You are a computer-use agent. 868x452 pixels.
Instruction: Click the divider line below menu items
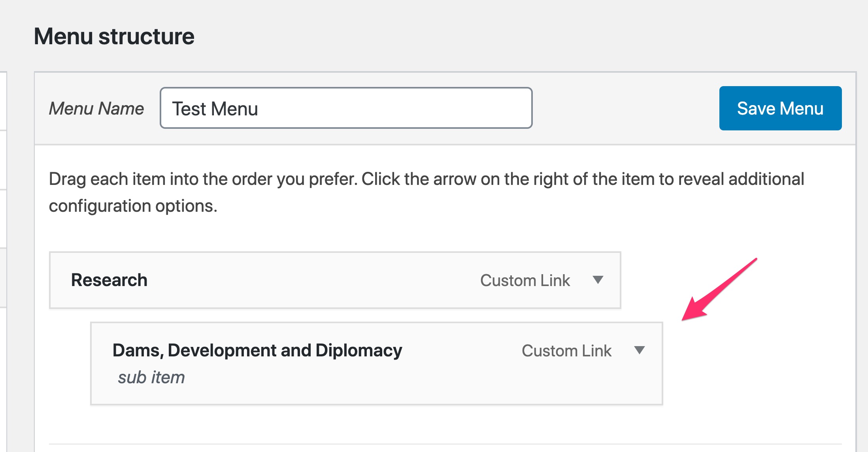pos(445,444)
